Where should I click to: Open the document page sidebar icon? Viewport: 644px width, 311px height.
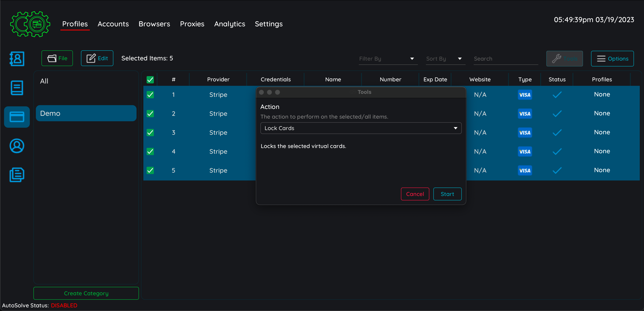click(x=17, y=88)
